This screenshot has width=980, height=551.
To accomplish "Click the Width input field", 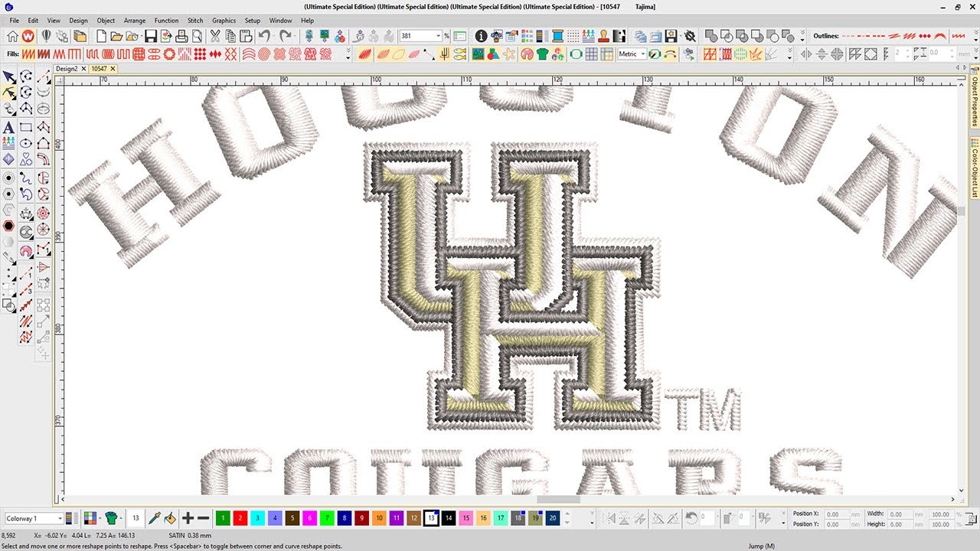I will pos(899,514).
